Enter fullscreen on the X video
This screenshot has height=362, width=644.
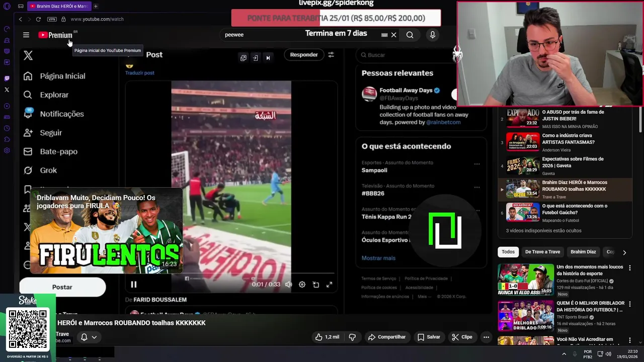pyautogui.click(x=329, y=285)
